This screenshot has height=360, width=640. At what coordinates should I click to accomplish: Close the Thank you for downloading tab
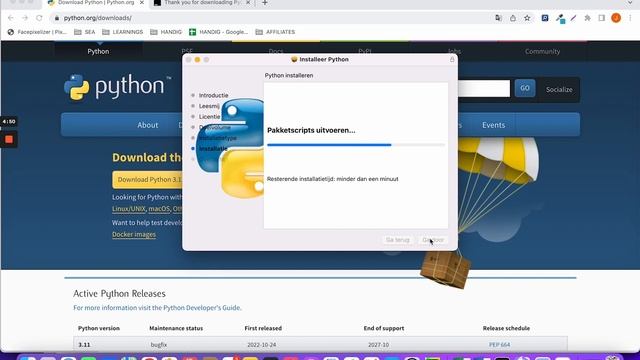tap(248, 3)
